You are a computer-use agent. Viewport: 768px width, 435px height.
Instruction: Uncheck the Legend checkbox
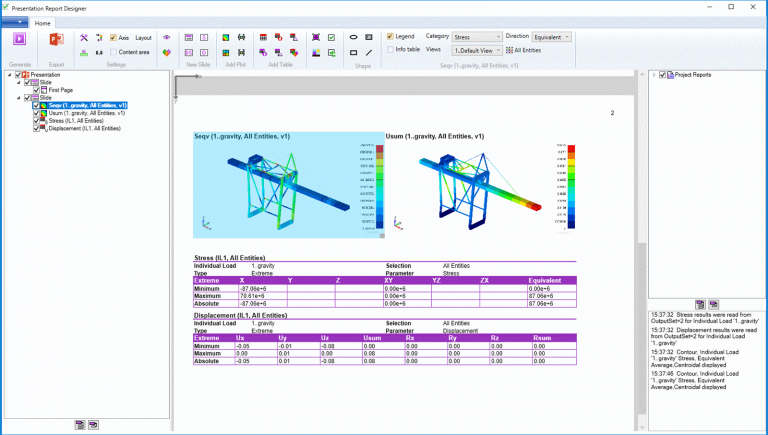[391, 36]
